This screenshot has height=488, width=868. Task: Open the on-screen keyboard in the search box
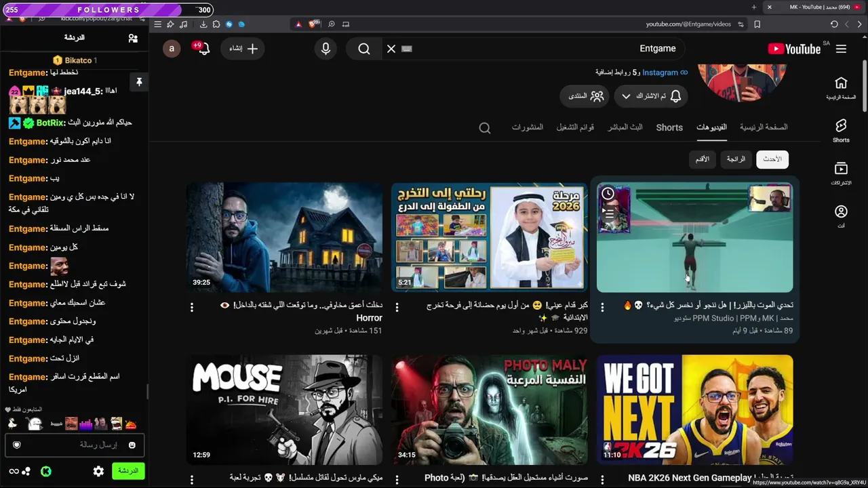pos(407,49)
